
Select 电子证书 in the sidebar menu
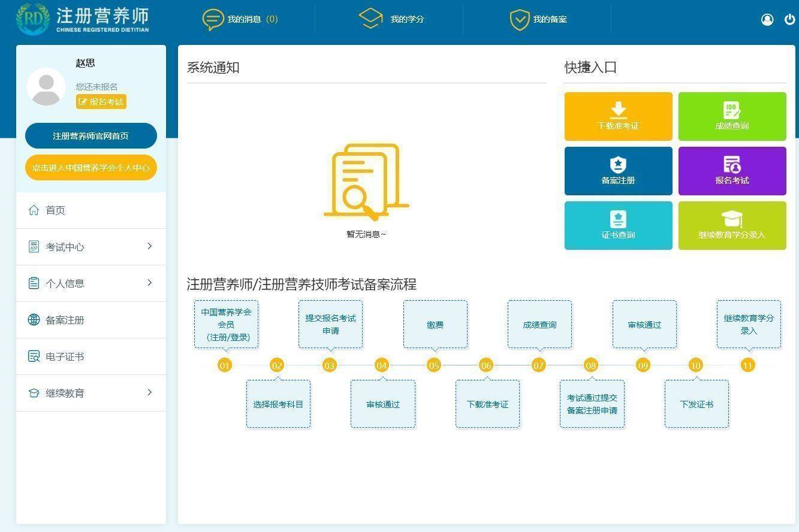point(65,356)
